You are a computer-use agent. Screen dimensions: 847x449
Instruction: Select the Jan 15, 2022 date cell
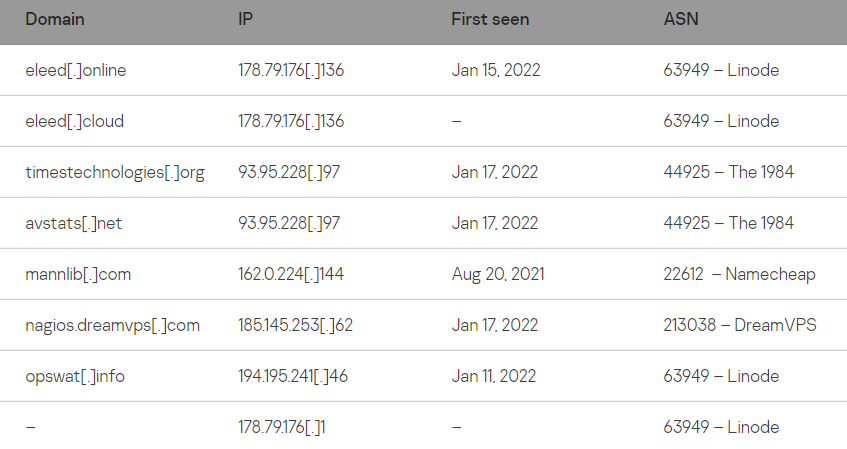coord(495,70)
